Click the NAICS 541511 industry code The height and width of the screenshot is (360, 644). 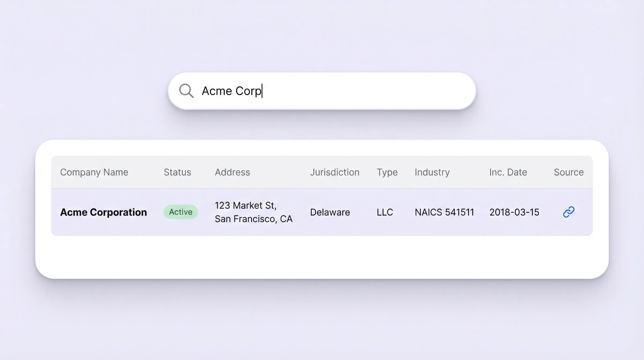tap(444, 212)
